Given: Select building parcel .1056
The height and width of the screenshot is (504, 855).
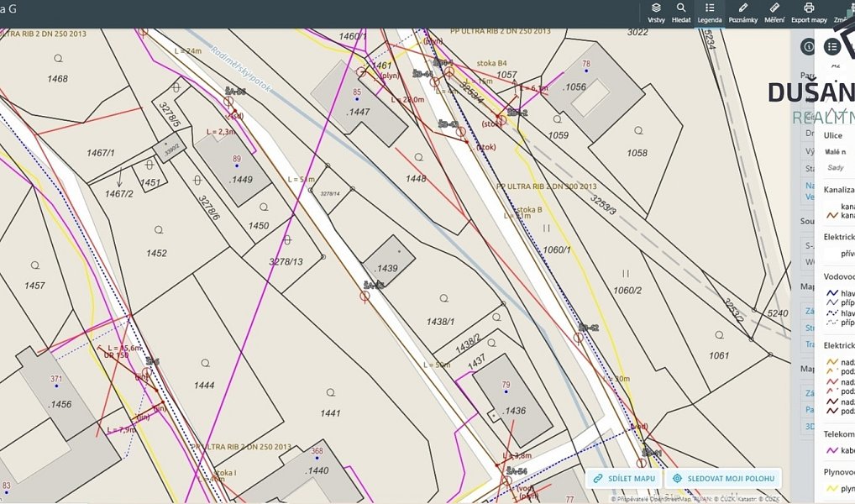Looking at the screenshot, I should [574, 87].
